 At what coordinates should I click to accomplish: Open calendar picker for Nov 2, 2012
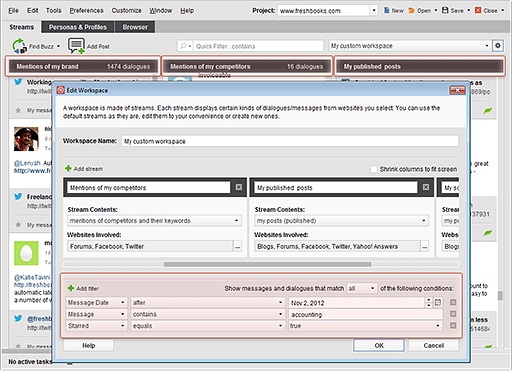point(438,302)
